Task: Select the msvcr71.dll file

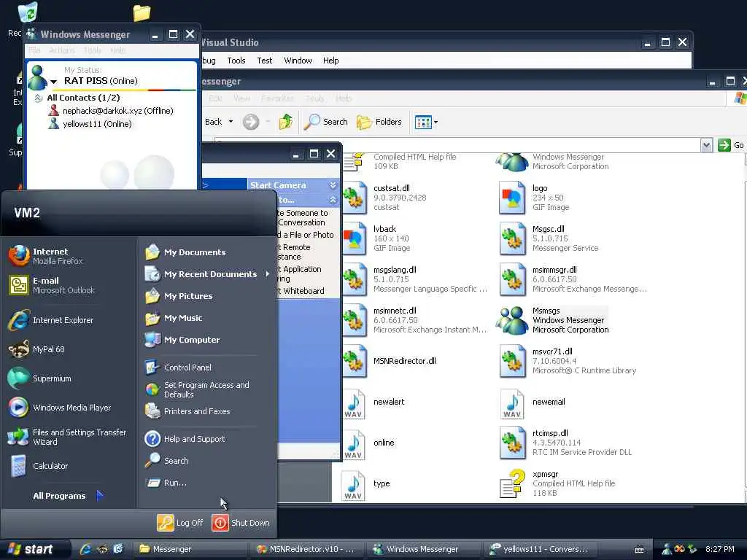Action: (568, 361)
